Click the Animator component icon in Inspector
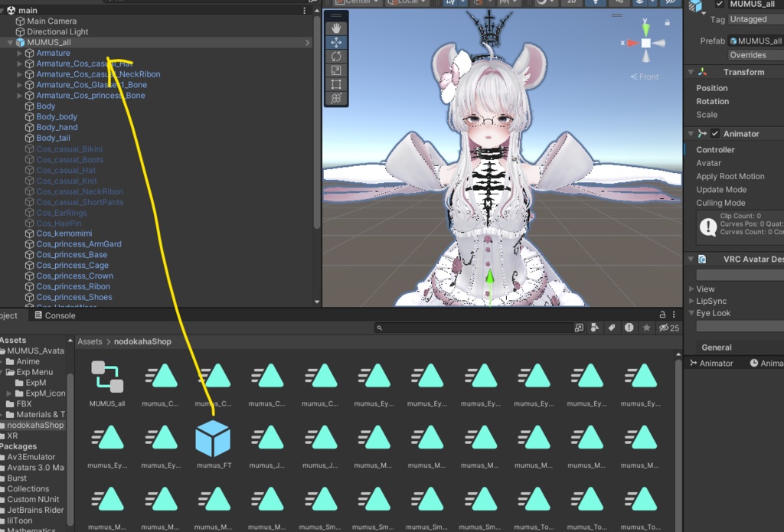 pyautogui.click(x=701, y=134)
